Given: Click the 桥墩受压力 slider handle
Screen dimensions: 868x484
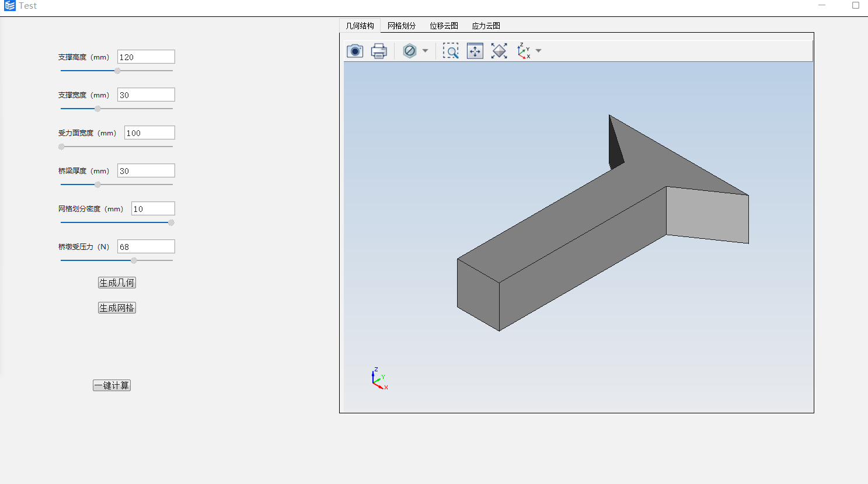Looking at the screenshot, I should [x=134, y=260].
